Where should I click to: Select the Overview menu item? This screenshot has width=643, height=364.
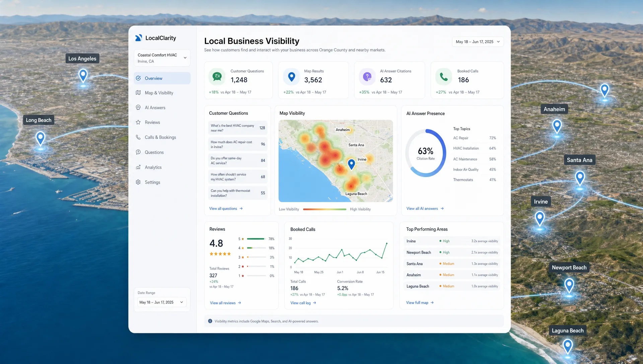point(162,78)
